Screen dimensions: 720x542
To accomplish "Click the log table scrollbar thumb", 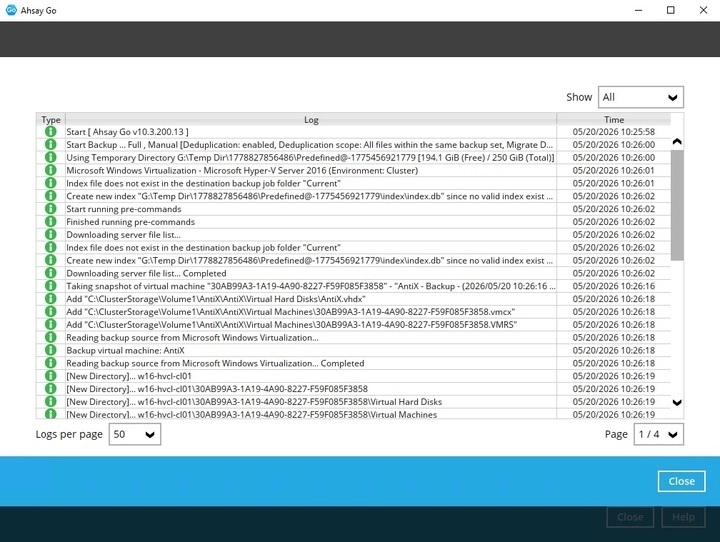I will [677, 205].
